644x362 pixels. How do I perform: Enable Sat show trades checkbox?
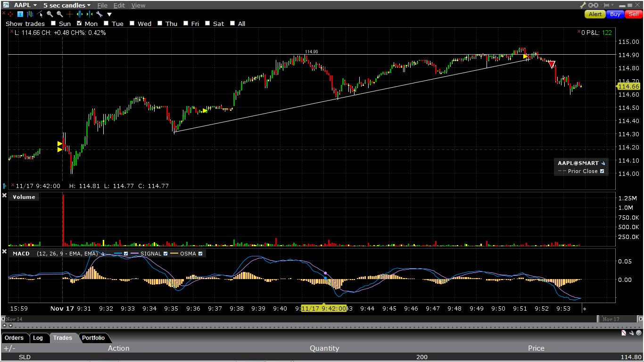pos(207,24)
